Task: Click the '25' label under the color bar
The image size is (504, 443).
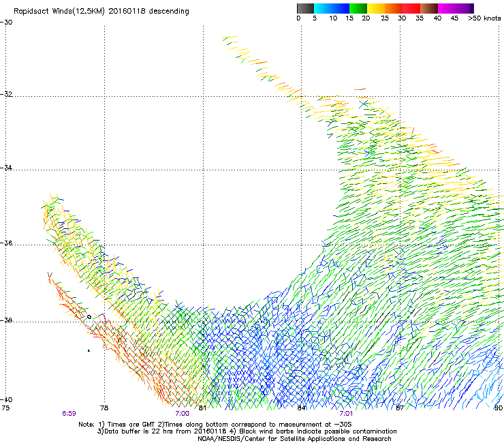Action: click(x=385, y=18)
